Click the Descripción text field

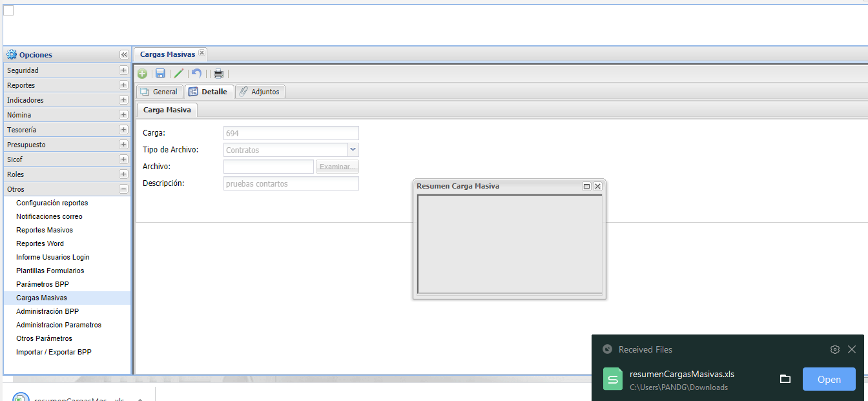click(291, 184)
